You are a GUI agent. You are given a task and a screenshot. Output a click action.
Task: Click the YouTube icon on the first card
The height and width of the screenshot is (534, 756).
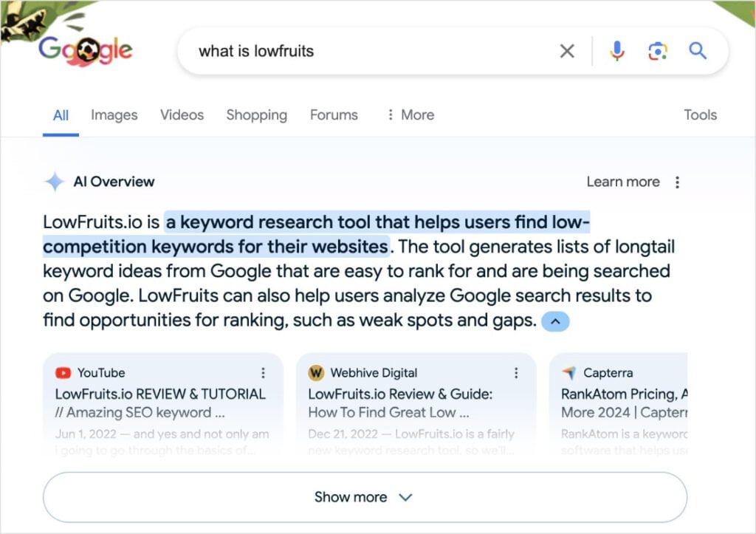(63, 372)
